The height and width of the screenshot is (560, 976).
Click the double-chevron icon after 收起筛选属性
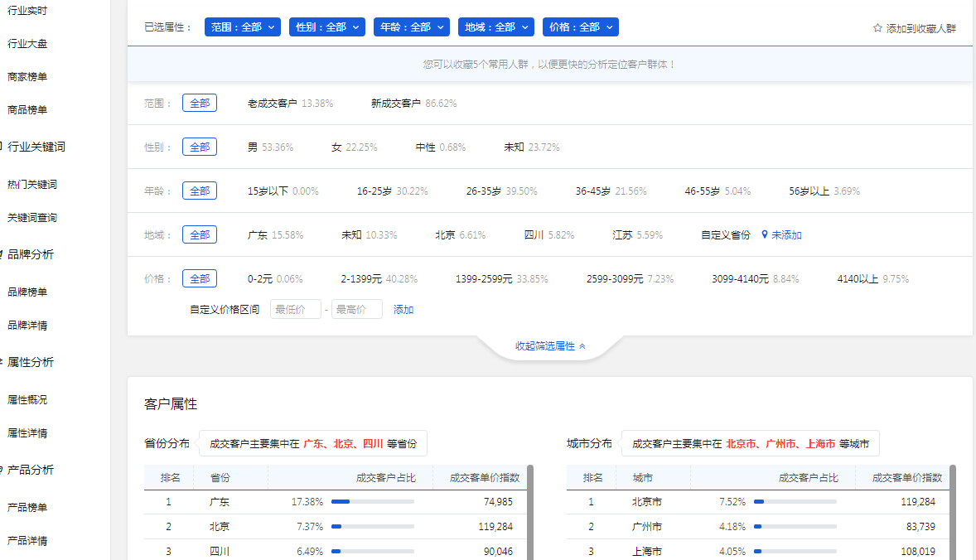tap(582, 346)
